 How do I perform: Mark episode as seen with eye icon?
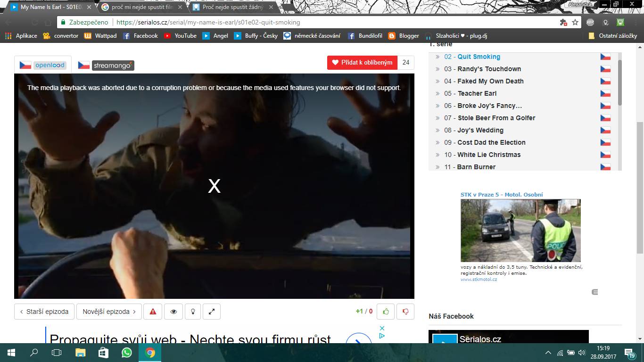[x=173, y=312]
